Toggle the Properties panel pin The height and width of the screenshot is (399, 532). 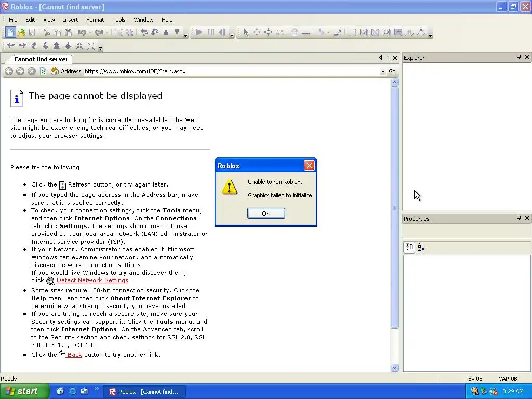[519, 218]
